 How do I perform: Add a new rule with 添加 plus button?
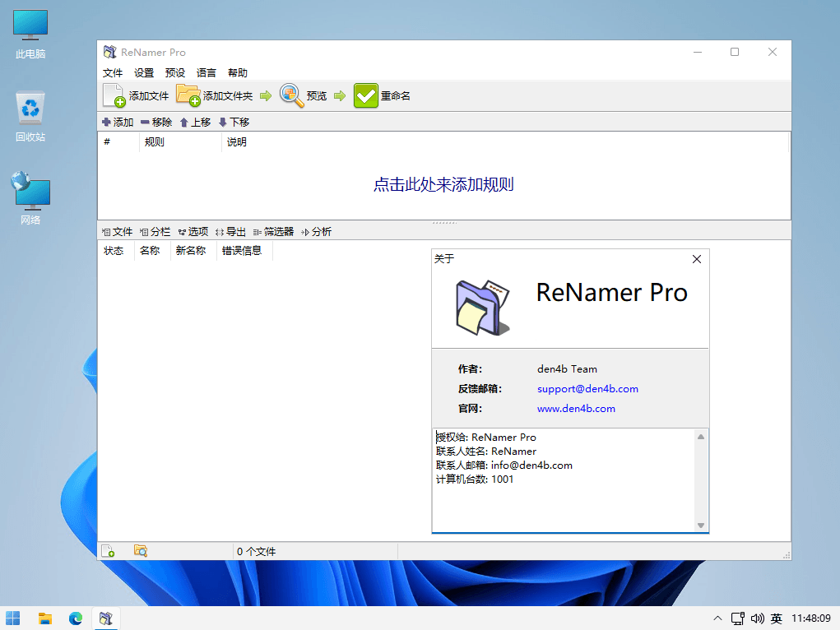[118, 123]
